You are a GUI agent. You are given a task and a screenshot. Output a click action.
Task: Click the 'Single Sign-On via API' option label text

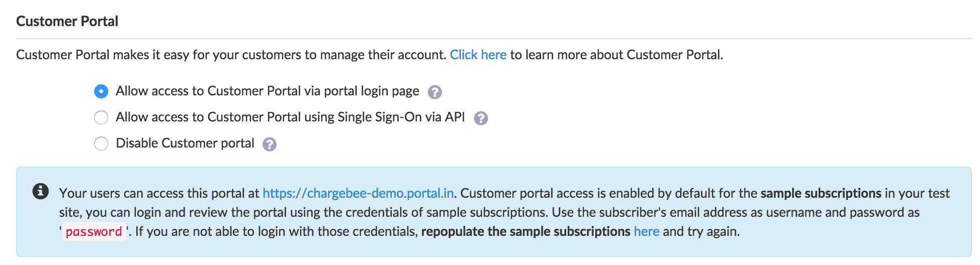point(290,117)
